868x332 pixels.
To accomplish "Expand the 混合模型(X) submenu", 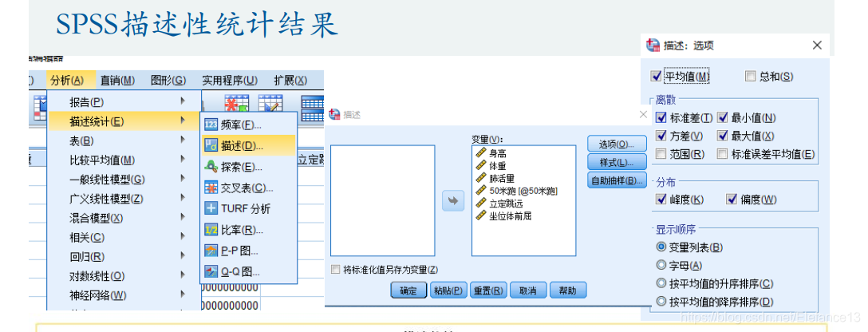I will [x=125, y=218].
